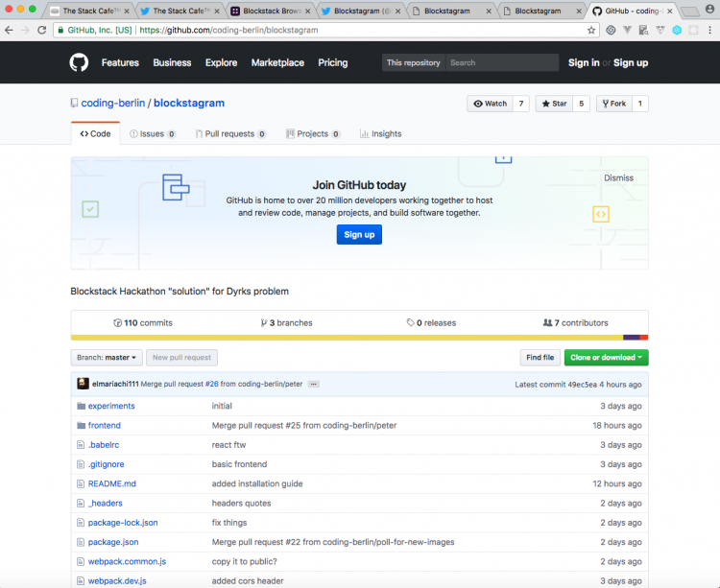Open Pricing in GitHub header
720x588 pixels.
(333, 63)
